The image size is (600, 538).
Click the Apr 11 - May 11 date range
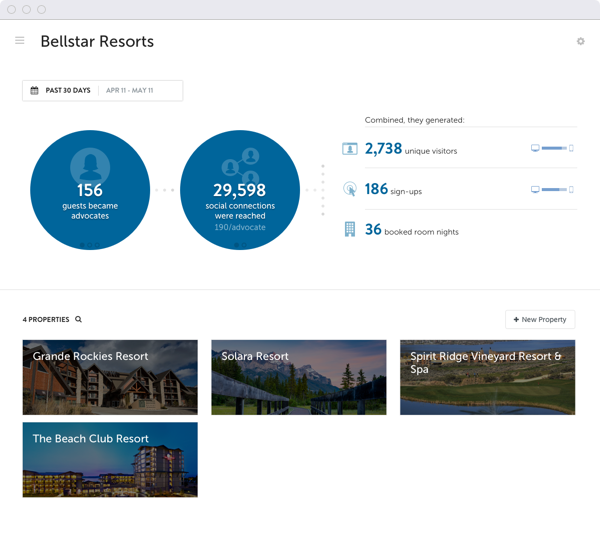(x=130, y=91)
